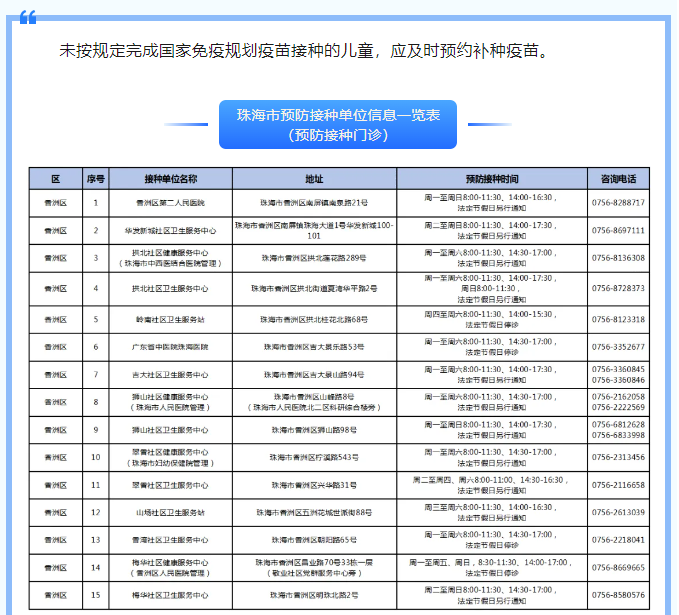679x615 pixels.
Task: Click the sentence starting with 未按规定完成
Action: coord(305,51)
